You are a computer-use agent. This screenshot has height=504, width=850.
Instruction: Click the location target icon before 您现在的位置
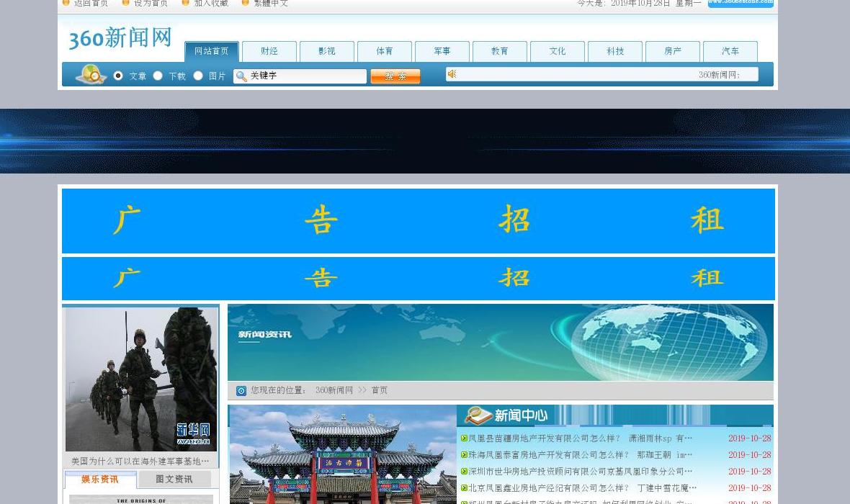click(x=241, y=391)
